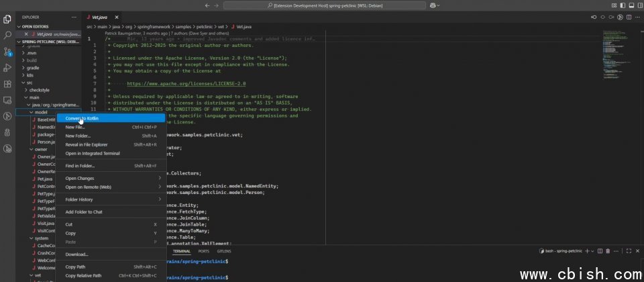Open the Run and Debug view
Image resolution: width=644 pixels, height=282 pixels.
coord(7,67)
